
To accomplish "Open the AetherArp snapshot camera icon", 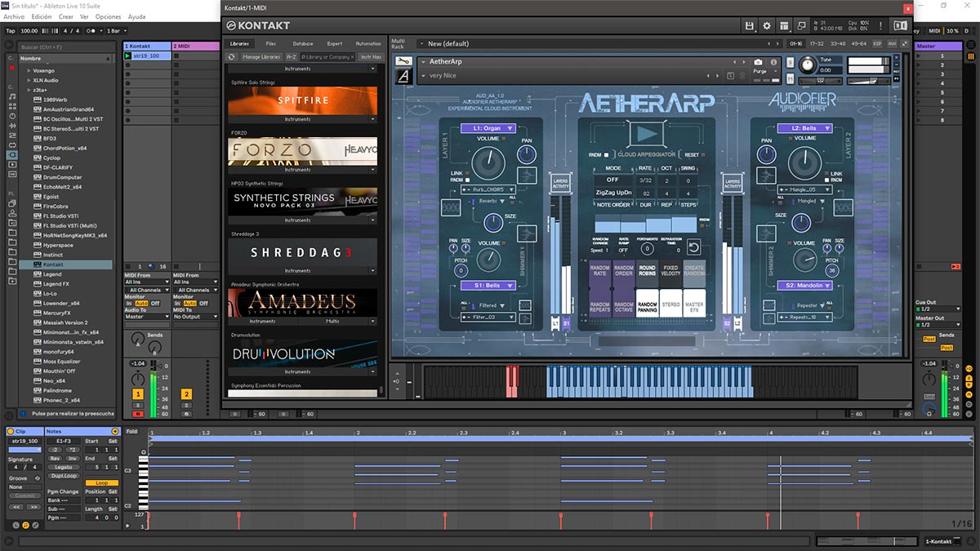I will click(x=759, y=62).
